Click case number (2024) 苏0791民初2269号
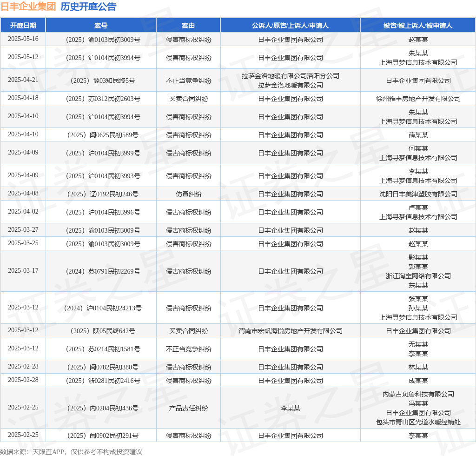This screenshot has height=456, width=476. tap(103, 271)
